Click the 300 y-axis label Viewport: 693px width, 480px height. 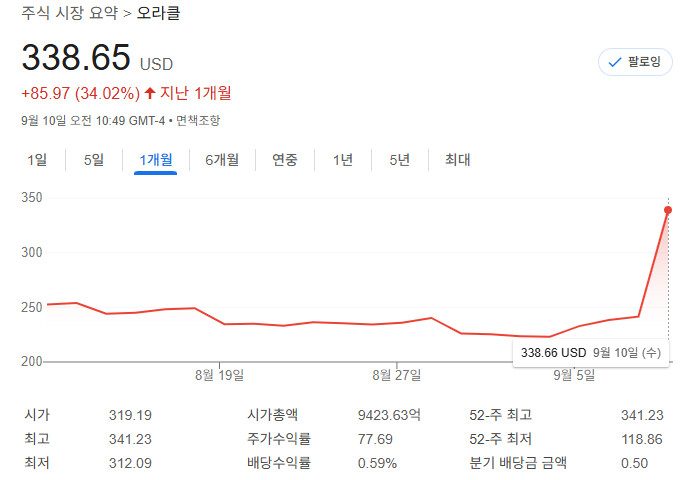pos(32,252)
